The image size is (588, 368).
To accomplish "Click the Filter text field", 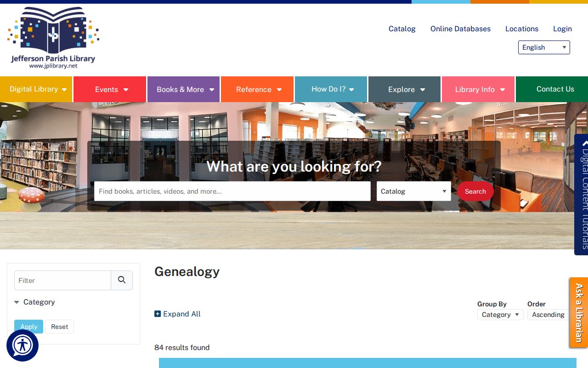I will pos(63,280).
